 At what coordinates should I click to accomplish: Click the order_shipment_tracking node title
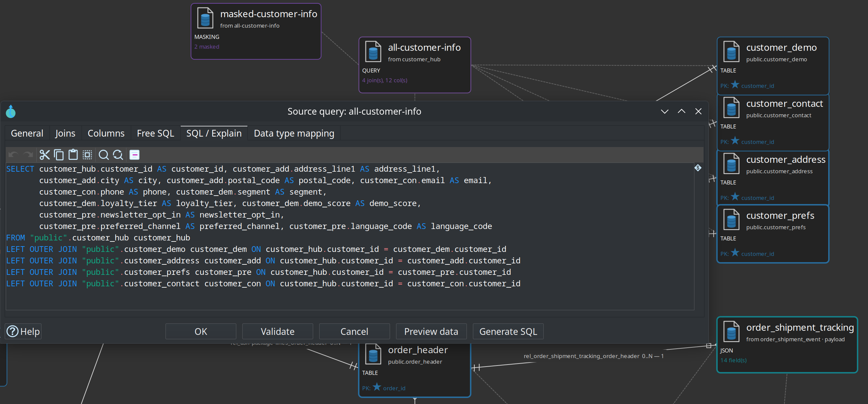[800, 327]
